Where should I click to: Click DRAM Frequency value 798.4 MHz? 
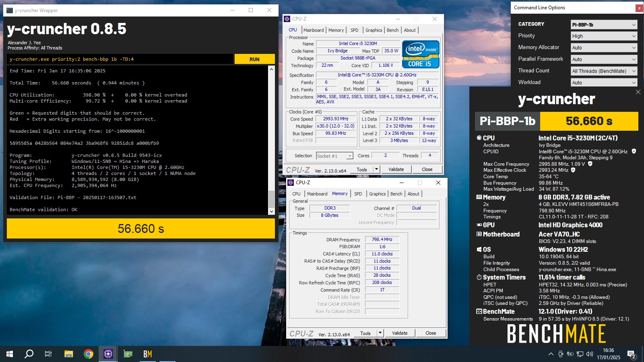382,239
